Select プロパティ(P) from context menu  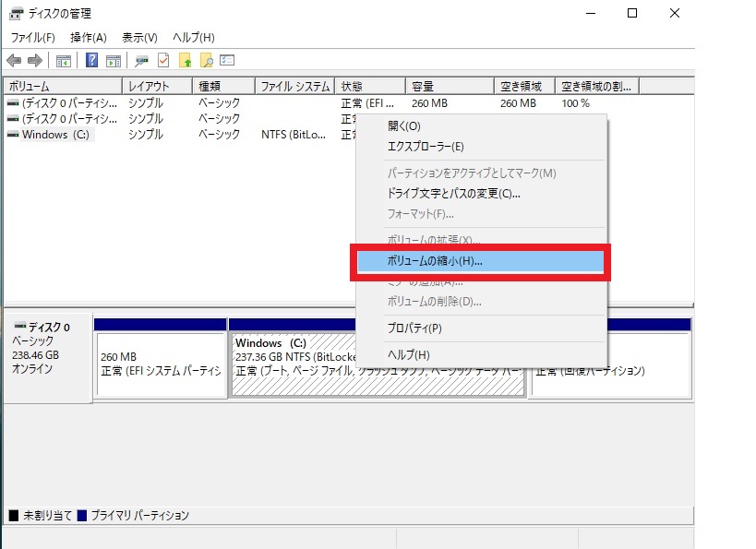click(414, 328)
